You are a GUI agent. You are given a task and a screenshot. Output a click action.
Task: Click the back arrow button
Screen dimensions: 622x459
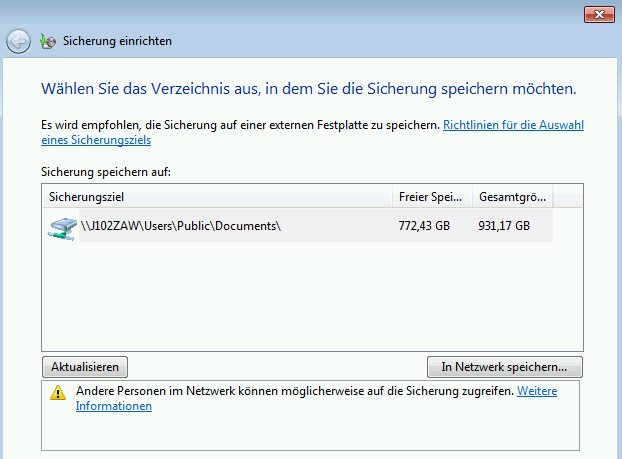tap(18, 42)
